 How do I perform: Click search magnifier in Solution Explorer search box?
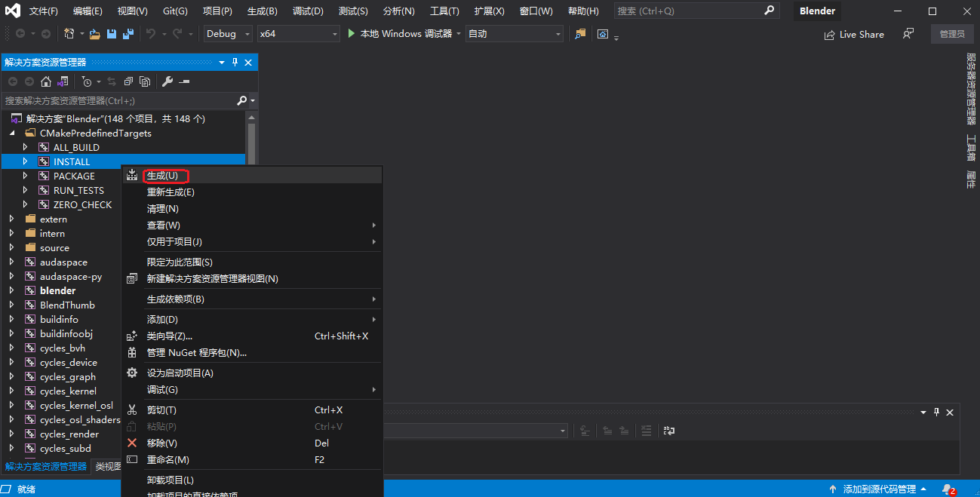point(241,100)
